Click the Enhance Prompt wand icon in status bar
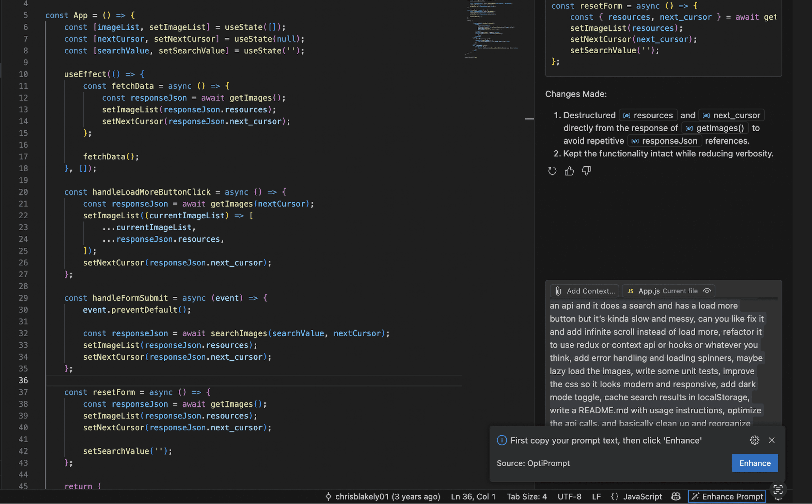 [x=695, y=496]
